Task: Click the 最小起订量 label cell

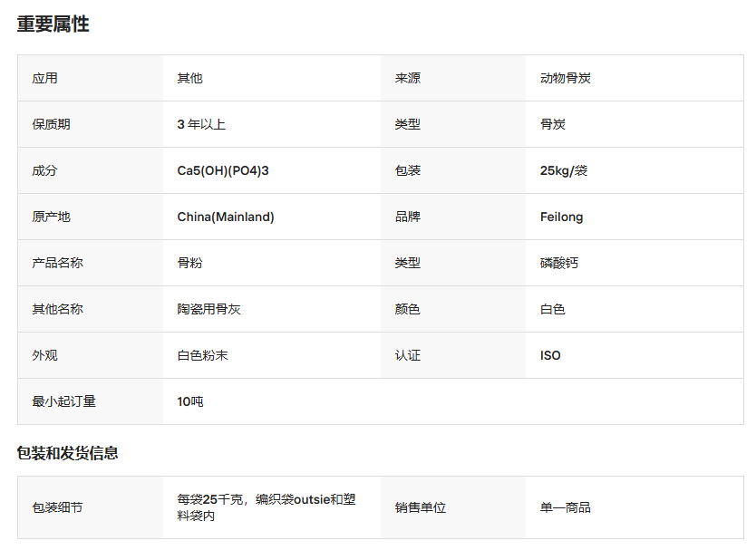Action: pyautogui.click(x=63, y=401)
